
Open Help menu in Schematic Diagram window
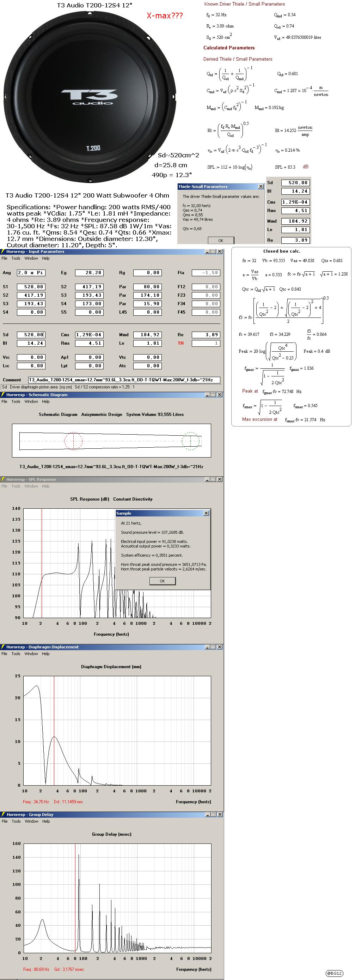pos(45,401)
